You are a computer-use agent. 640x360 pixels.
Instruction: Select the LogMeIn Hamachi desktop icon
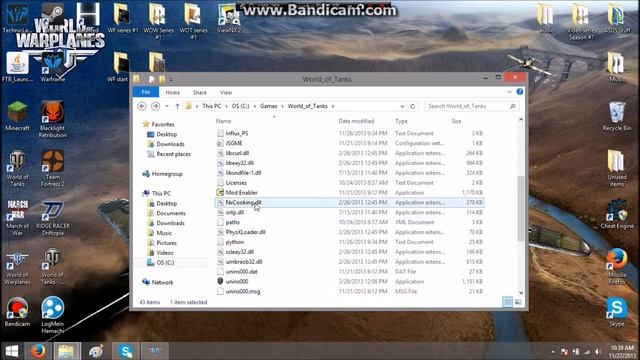(x=53, y=315)
